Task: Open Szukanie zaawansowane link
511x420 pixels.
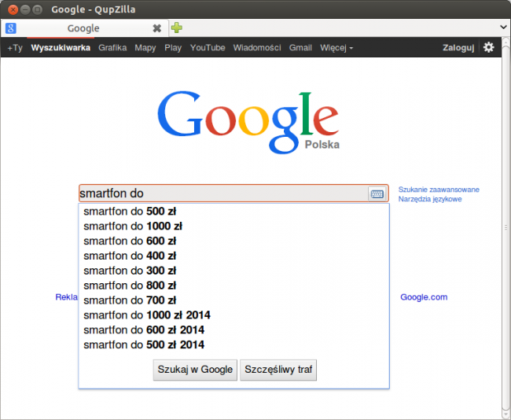Action: (x=439, y=190)
